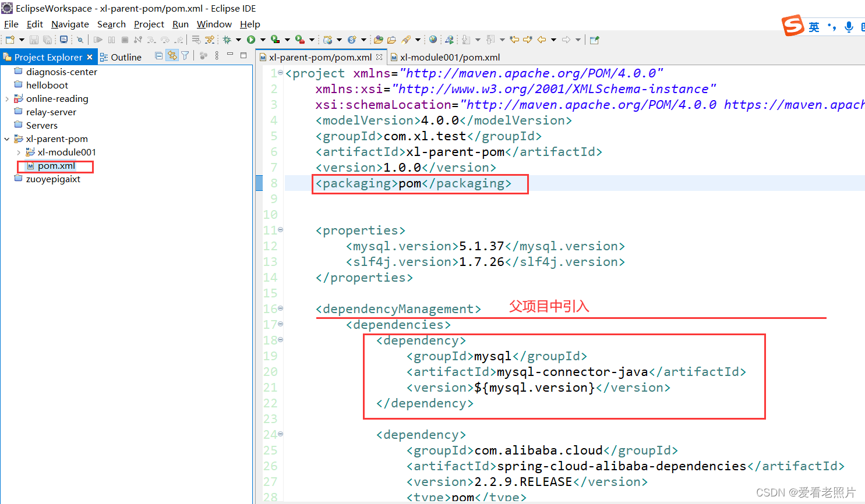Open the Window menu
865x504 pixels.
pos(214,24)
